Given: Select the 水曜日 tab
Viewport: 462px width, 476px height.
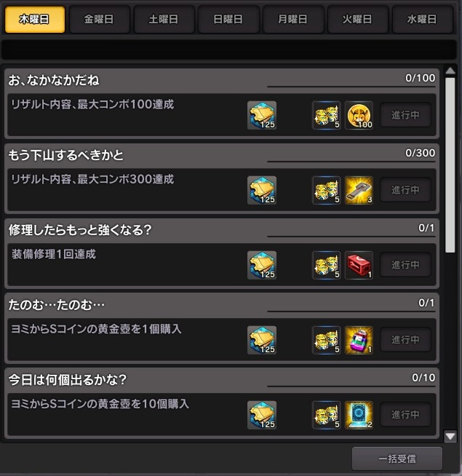Looking at the screenshot, I should pyautogui.click(x=423, y=20).
